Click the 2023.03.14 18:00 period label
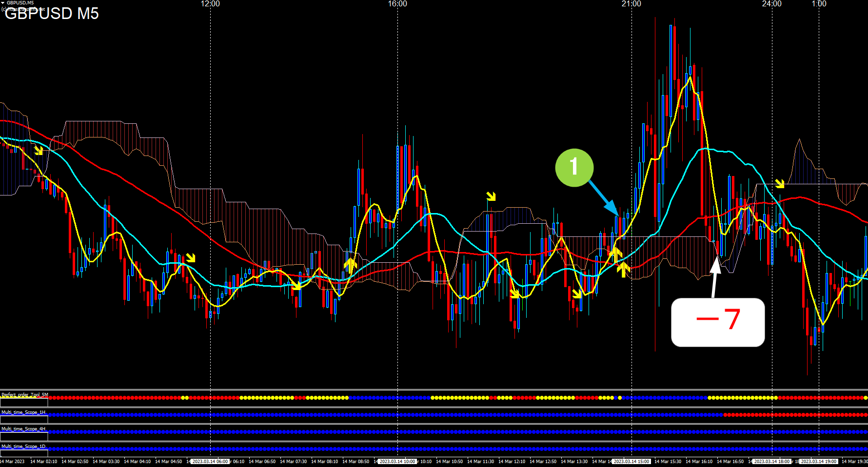The width and height of the screenshot is (868, 467). [772, 462]
